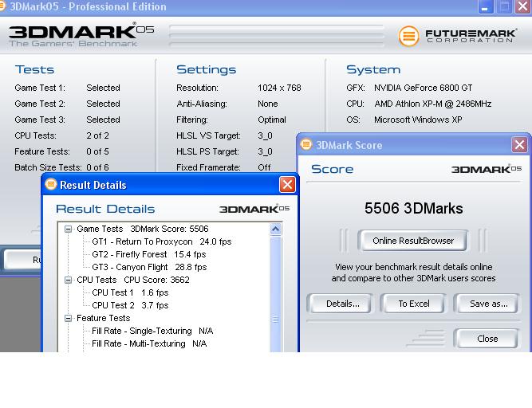Collapse the Game Tests tree node
The height and width of the screenshot is (408, 532).
(x=69, y=229)
